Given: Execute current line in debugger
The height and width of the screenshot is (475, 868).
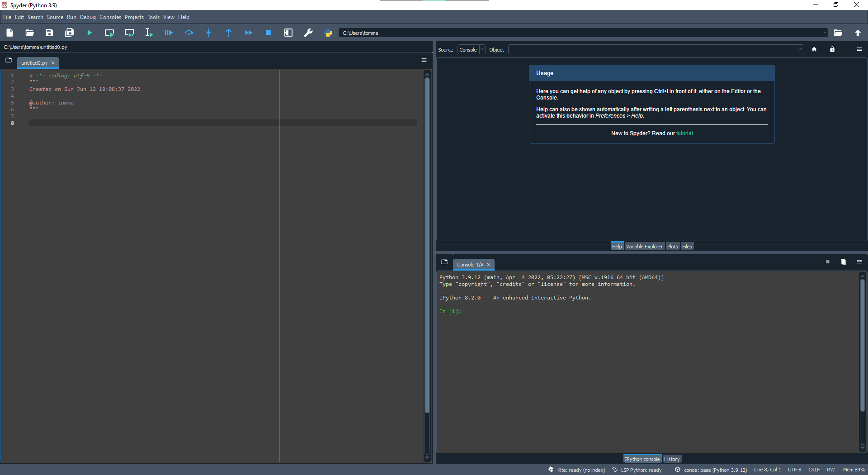Looking at the screenshot, I should click(x=189, y=33).
